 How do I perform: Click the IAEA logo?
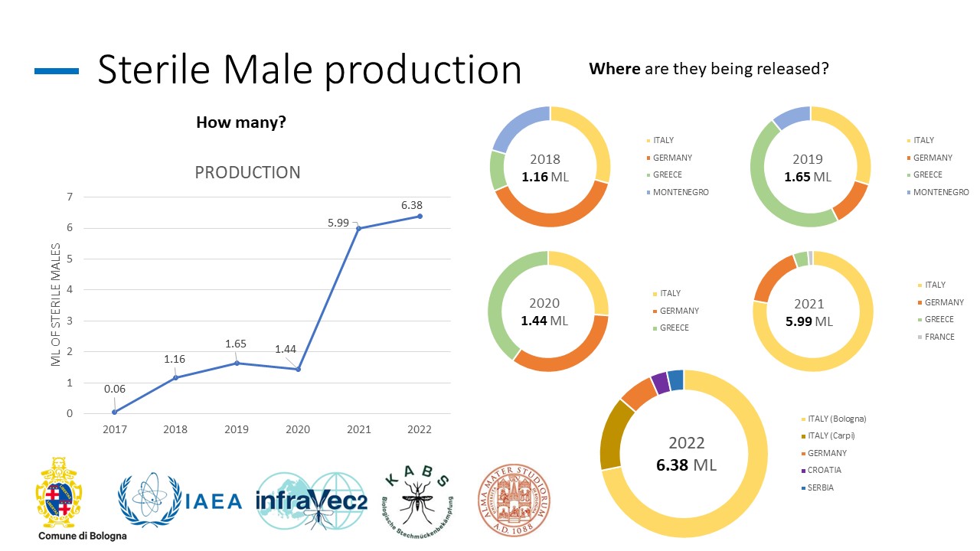click(x=180, y=500)
